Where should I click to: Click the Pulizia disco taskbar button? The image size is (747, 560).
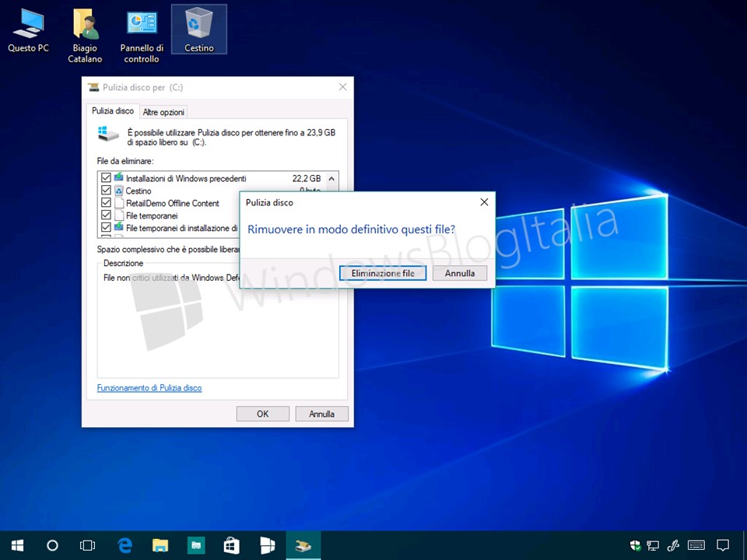coord(303,545)
